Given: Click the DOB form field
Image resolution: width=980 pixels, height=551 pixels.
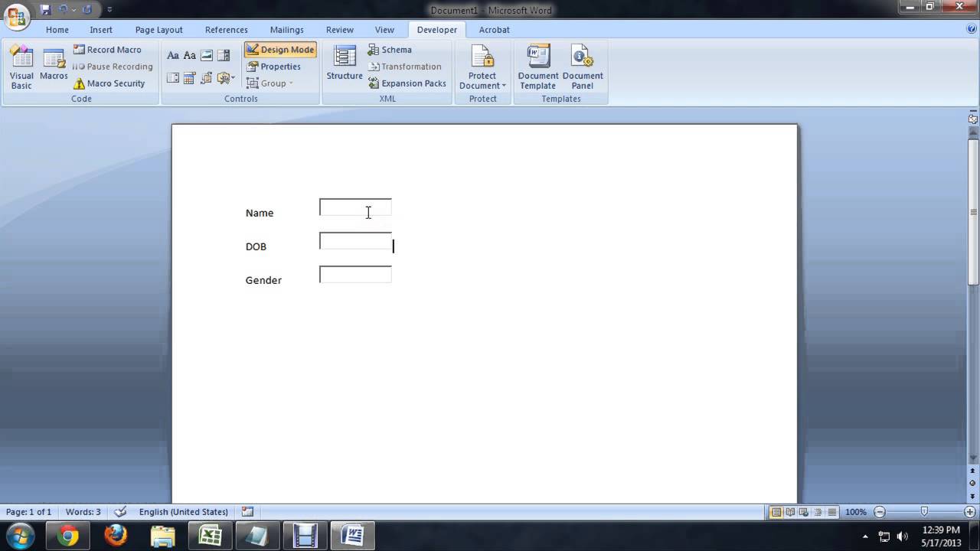Looking at the screenshot, I should pos(355,241).
